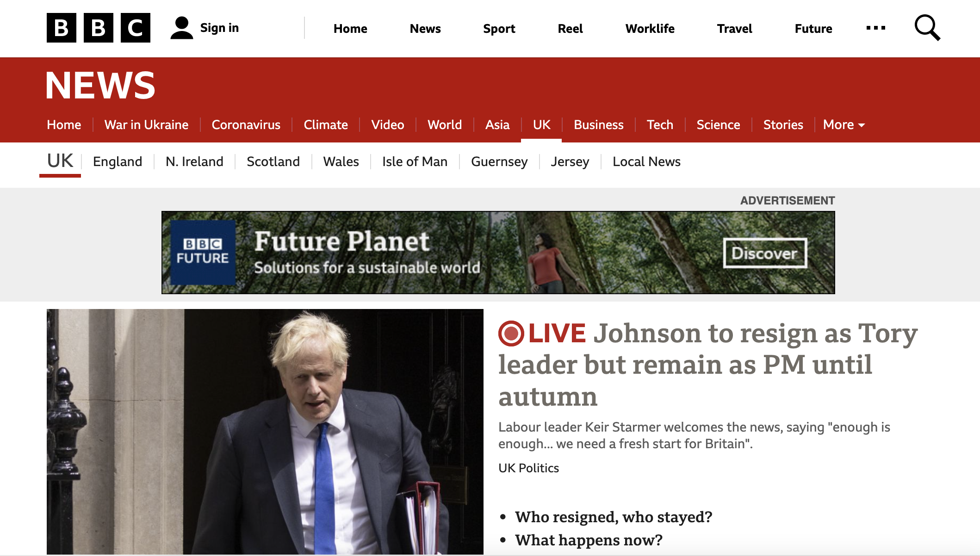
Task: Click the UK Politics topic link
Action: pos(528,468)
